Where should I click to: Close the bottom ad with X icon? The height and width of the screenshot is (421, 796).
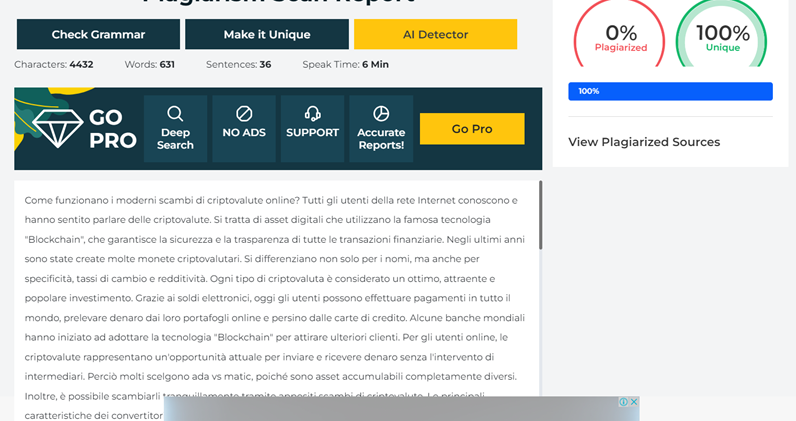633,402
